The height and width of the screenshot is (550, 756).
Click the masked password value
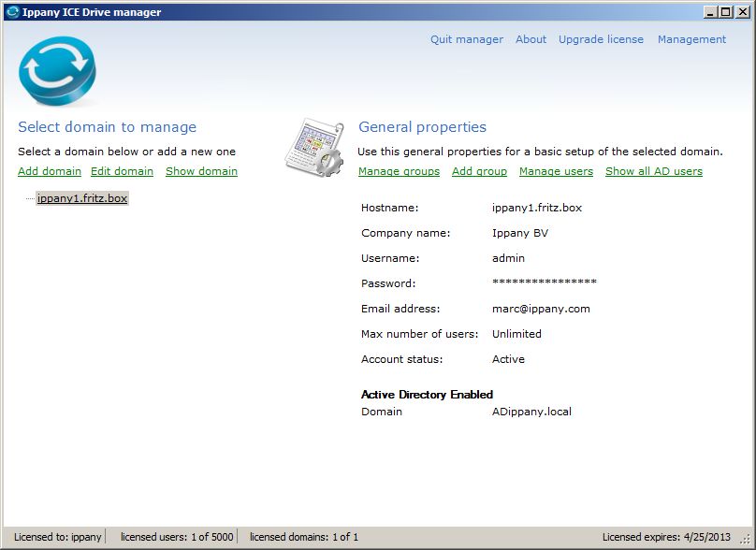coord(545,282)
